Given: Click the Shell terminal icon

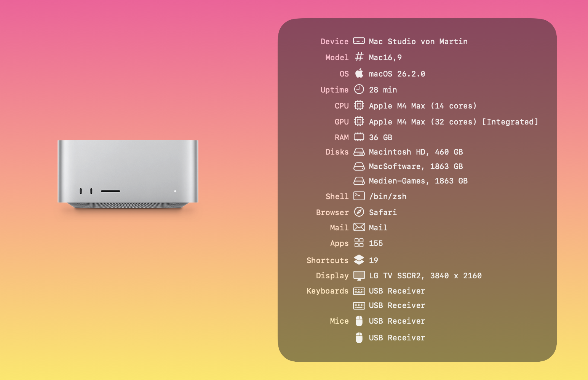Looking at the screenshot, I should tap(359, 196).
